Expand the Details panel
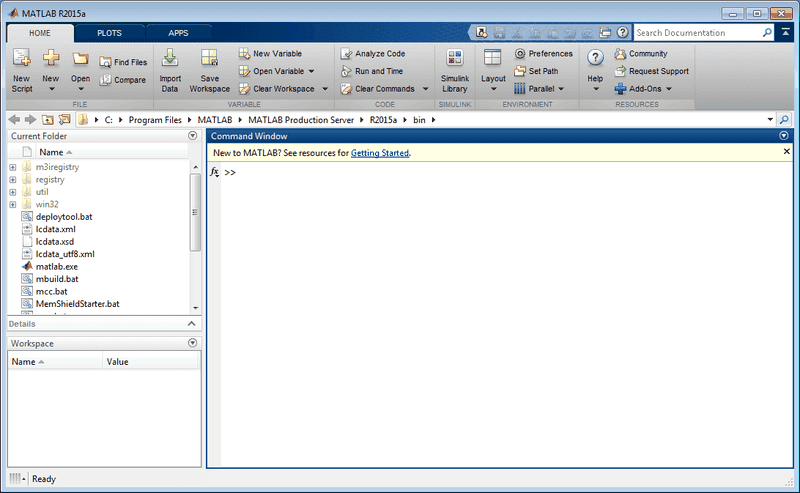Screen dimensions: 800x493 (191, 324)
